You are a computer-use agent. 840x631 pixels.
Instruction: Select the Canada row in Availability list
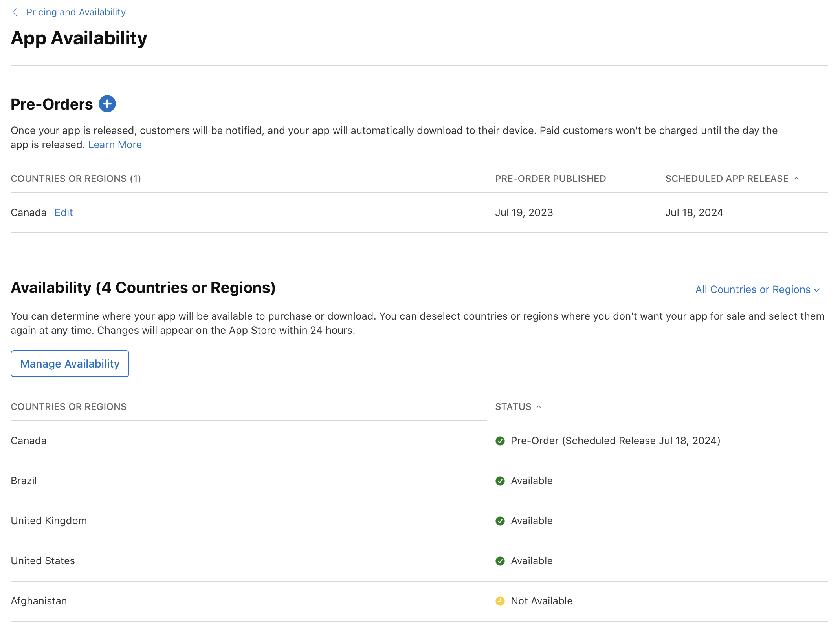pyautogui.click(x=28, y=441)
